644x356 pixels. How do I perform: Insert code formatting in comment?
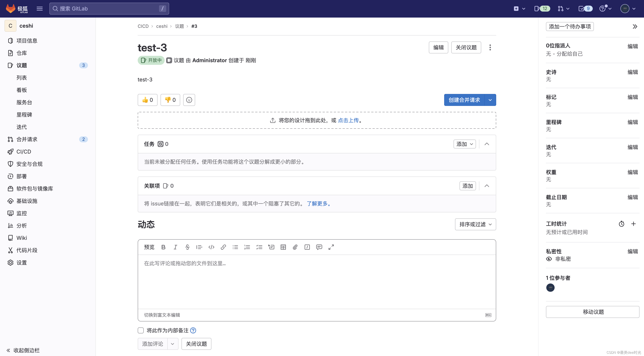pyautogui.click(x=211, y=247)
